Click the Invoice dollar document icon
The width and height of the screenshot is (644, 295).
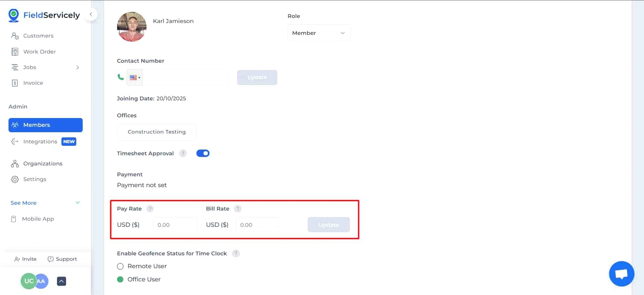(15, 83)
